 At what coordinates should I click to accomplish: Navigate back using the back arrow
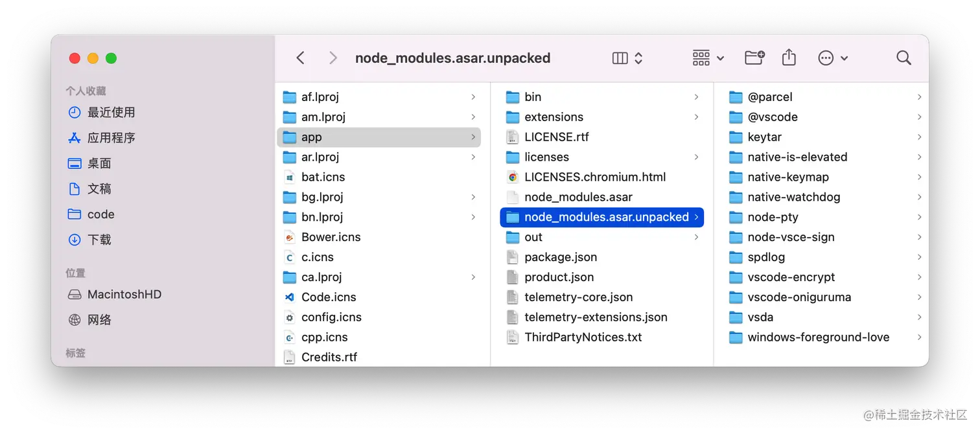300,58
